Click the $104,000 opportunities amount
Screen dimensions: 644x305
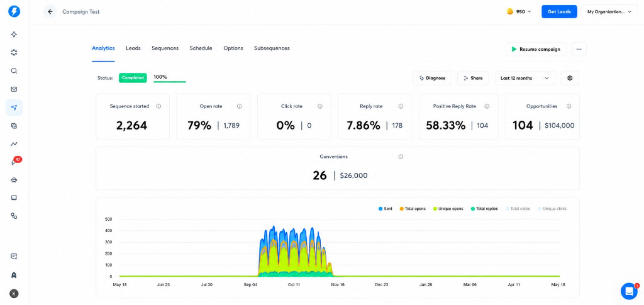click(559, 126)
